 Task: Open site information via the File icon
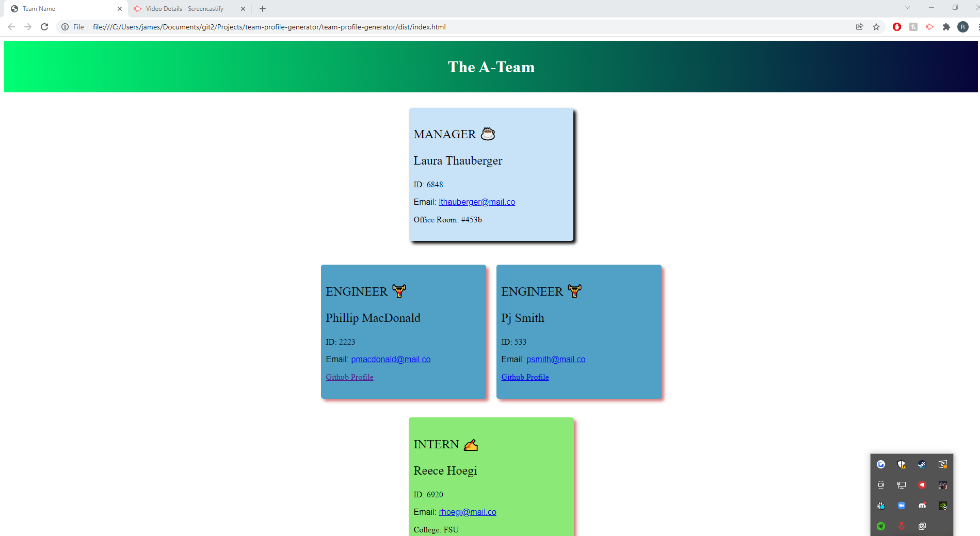[x=66, y=27]
